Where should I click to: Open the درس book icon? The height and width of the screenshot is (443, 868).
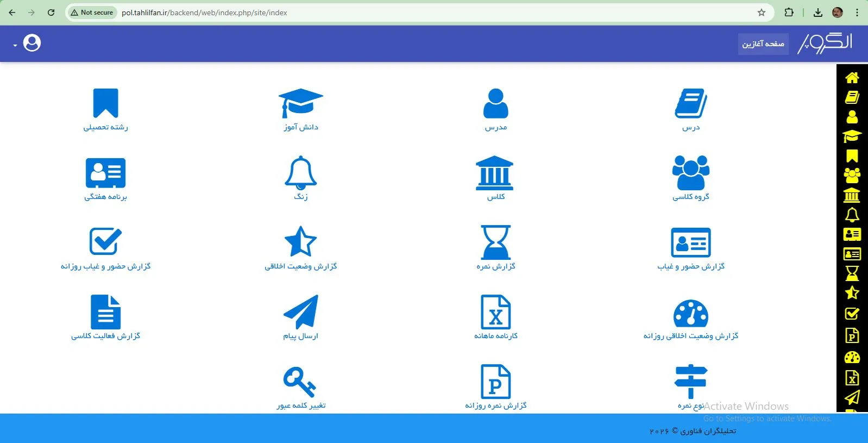[x=690, y=103]
